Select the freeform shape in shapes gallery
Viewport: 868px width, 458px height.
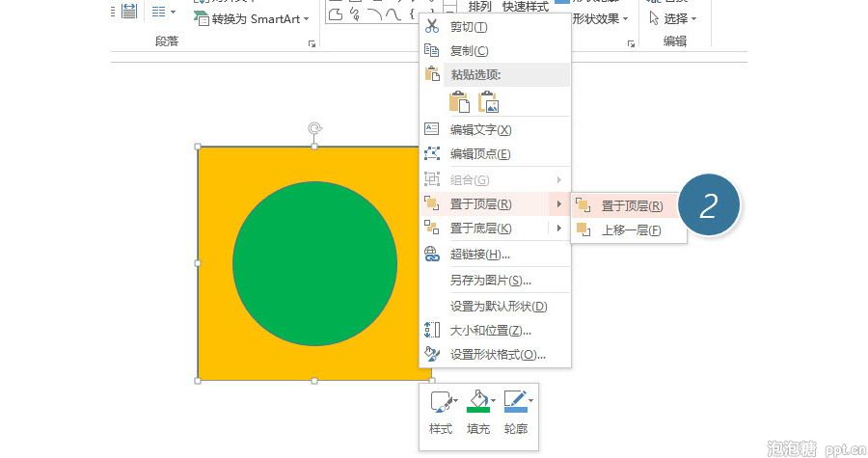pyautogui.click(x=336, y=14)
